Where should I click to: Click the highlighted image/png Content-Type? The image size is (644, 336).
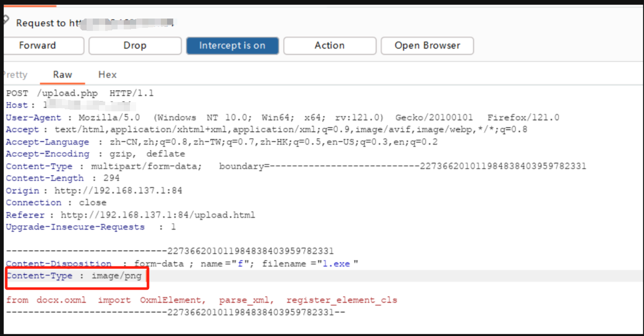point(116,276)
